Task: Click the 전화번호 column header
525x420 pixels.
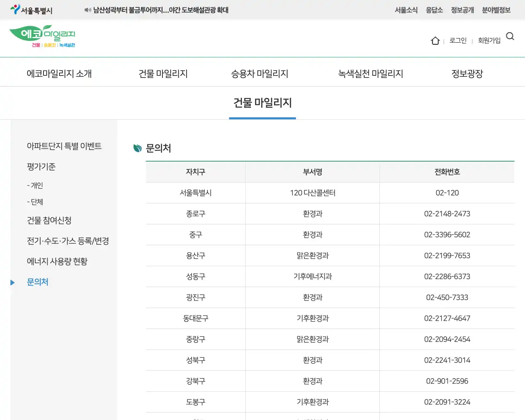Action: click(447, 172)
